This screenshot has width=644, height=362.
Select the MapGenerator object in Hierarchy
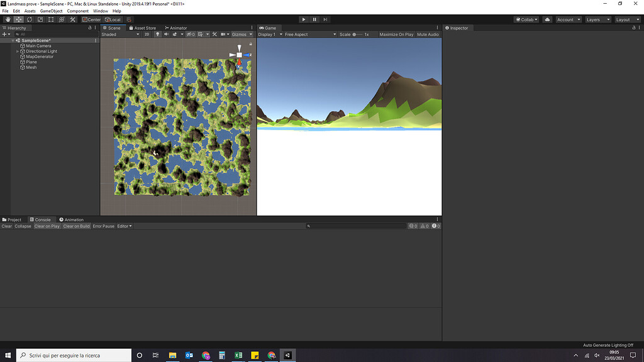point(39,57)
